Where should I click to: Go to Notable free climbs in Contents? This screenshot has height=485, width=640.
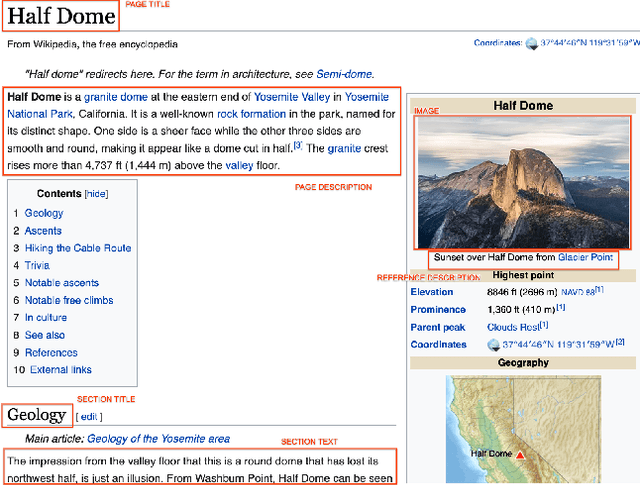(x=69, y=300)
